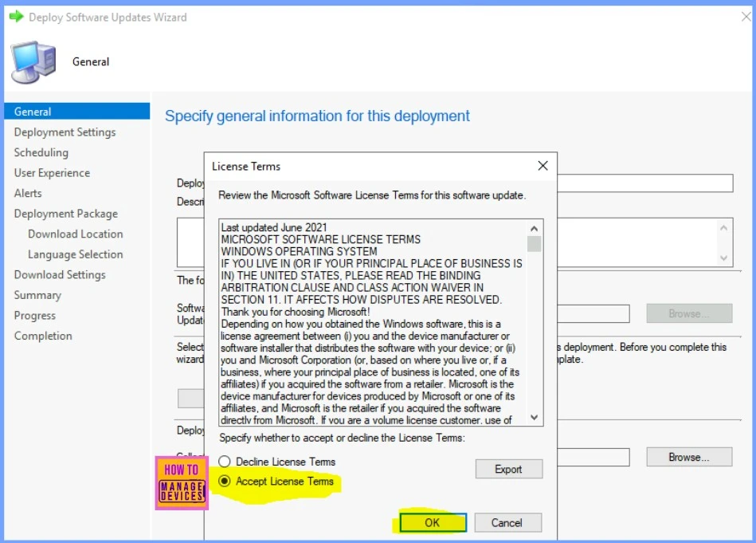Screen dimensions: 756x543
Task: Click 'WINDOWS OPERATING SYSTEM' text line
Action: [x=299, y=251]
